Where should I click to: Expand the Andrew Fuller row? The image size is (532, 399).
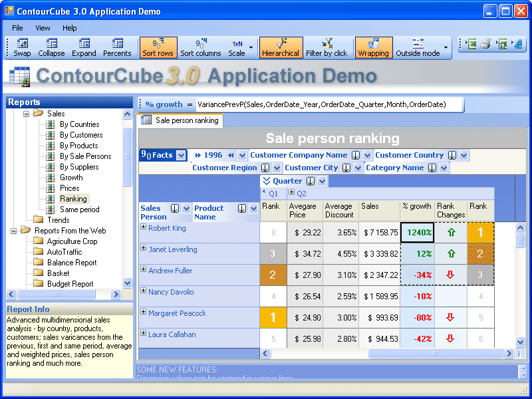tap(143, 269)
